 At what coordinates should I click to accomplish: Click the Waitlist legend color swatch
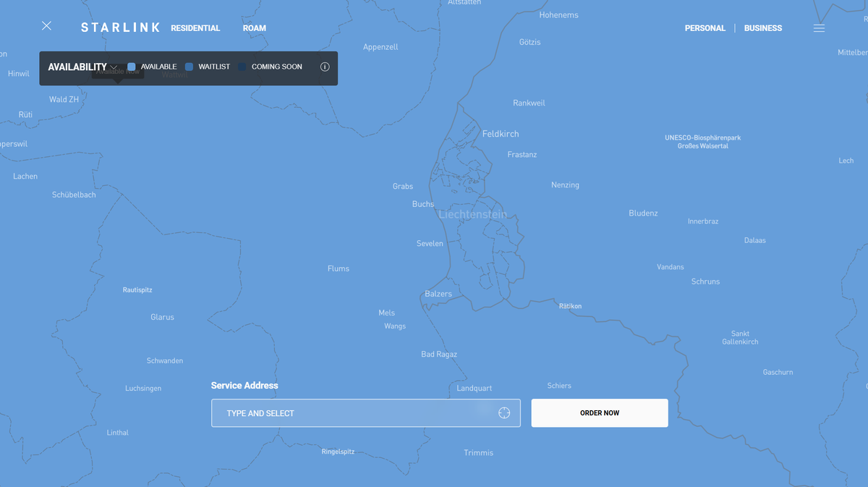pos(190,67)
